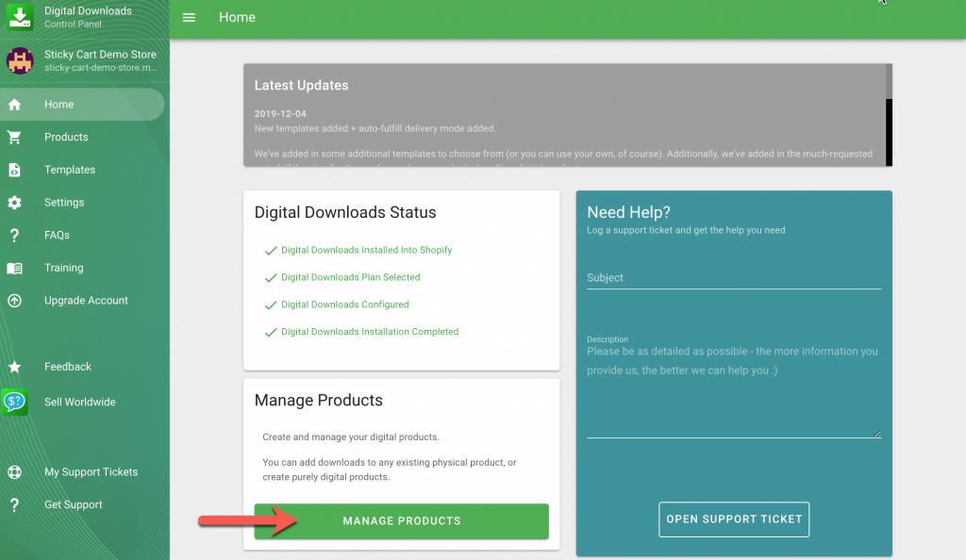Click the Home house icon
Viewport: 966px width, 560px height.
click(14, 105)
